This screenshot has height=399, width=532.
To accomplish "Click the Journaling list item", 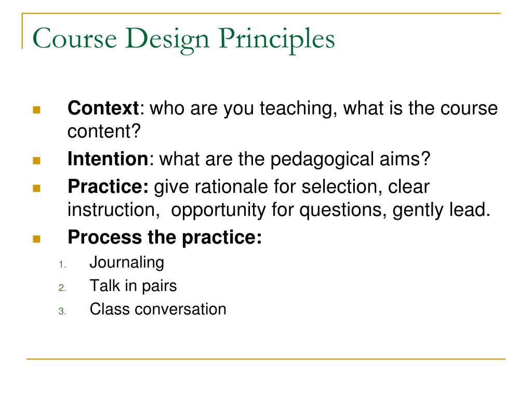I will 127,262.
